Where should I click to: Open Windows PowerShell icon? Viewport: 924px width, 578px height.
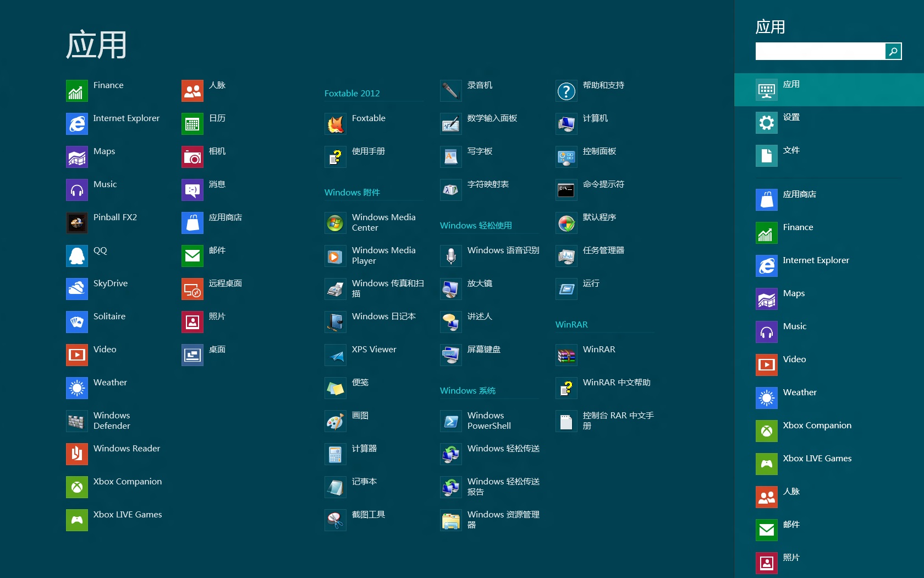451,421
